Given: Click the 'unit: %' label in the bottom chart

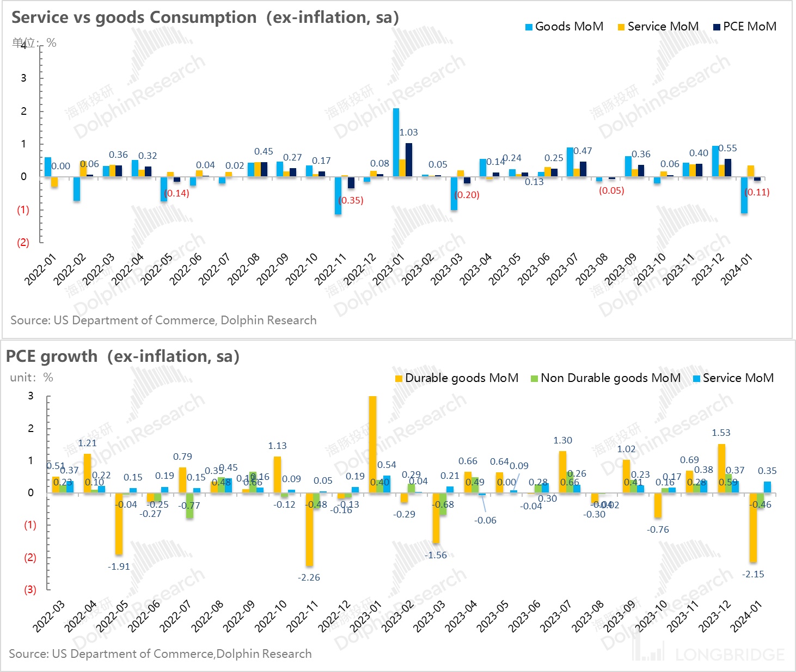Looking at the screenshot, I should [x=32, y=378].
